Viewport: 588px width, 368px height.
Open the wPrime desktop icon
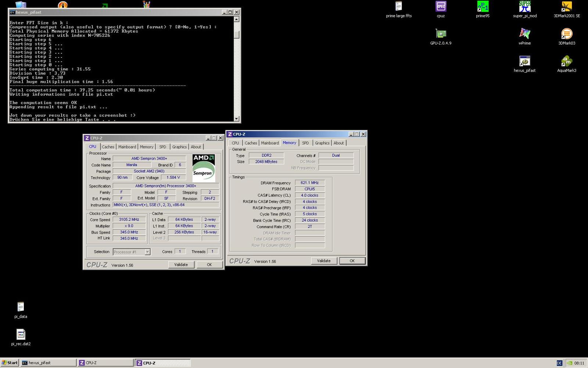click(525, 37)
